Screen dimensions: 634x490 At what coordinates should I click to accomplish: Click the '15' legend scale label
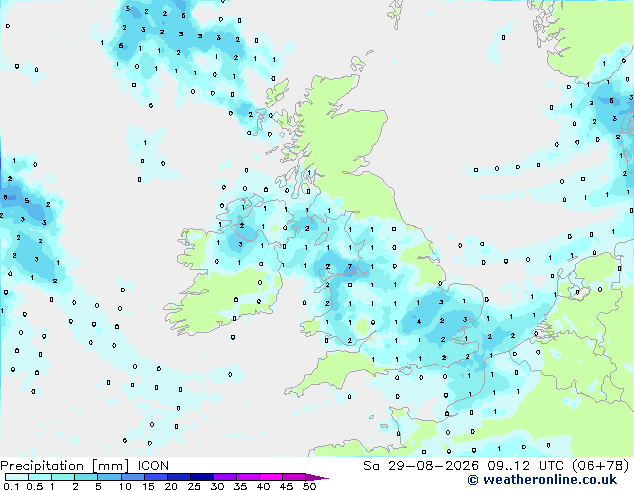tap(148, 486)
